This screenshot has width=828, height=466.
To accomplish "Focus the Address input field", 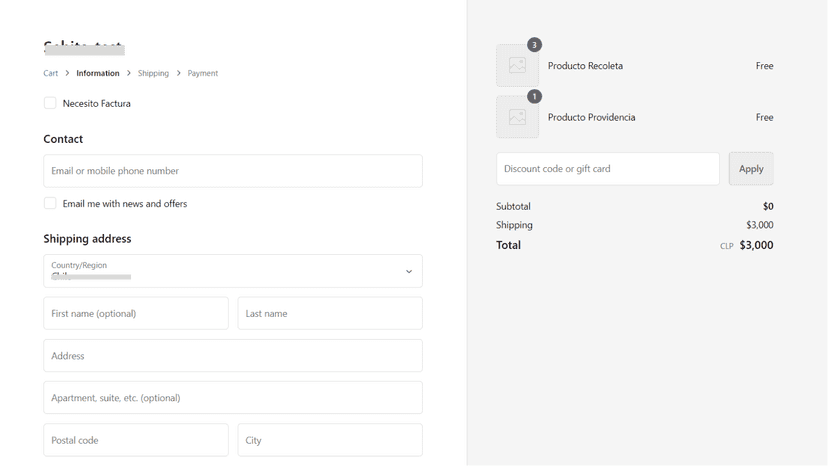I will [x=233, y=356].
